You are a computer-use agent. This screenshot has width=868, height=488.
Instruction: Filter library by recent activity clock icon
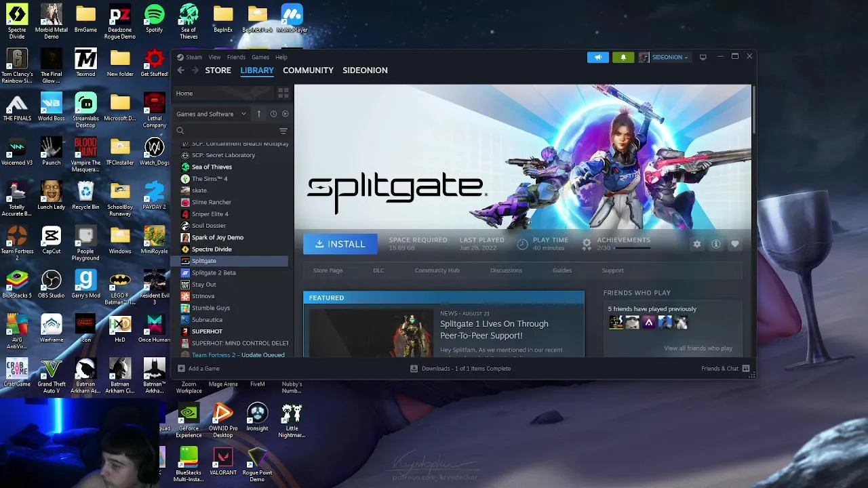point(273,114)
